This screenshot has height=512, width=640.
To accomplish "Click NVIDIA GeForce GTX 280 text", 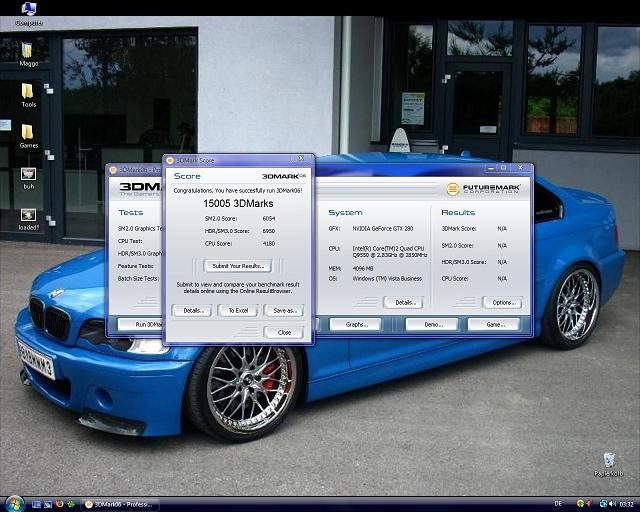I will pos(383,229).
